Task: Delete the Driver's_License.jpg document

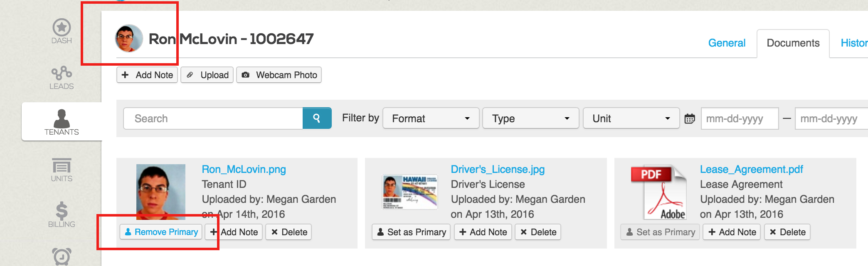Action: pos(538,232)
